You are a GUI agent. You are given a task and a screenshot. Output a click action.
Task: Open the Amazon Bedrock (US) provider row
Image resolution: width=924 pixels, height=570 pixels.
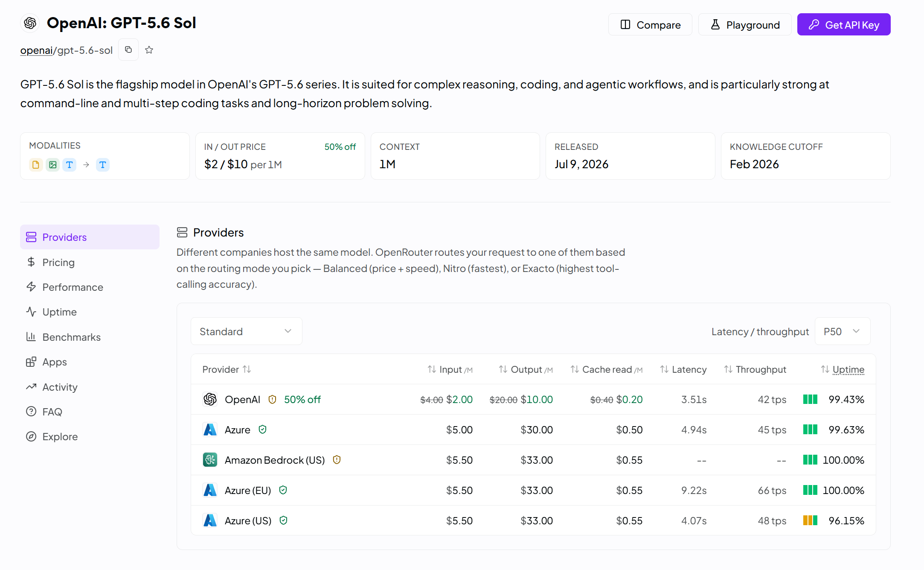coord(533,460)
